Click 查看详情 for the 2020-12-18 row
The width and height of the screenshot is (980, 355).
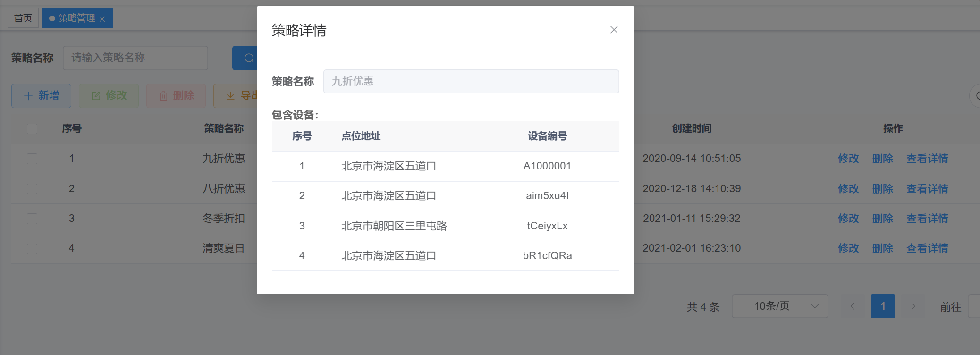pos(927,189)
